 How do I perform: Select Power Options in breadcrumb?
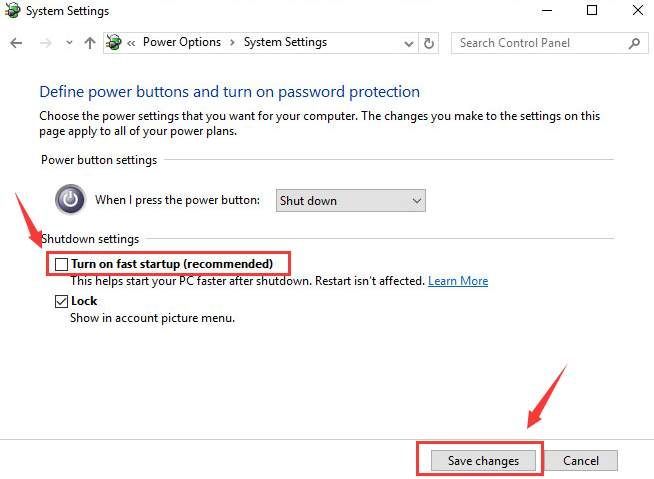pos(182,43)
